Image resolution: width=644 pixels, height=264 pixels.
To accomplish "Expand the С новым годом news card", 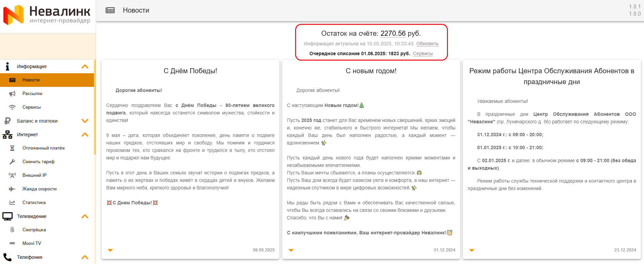I will click(x=291, y=250).
